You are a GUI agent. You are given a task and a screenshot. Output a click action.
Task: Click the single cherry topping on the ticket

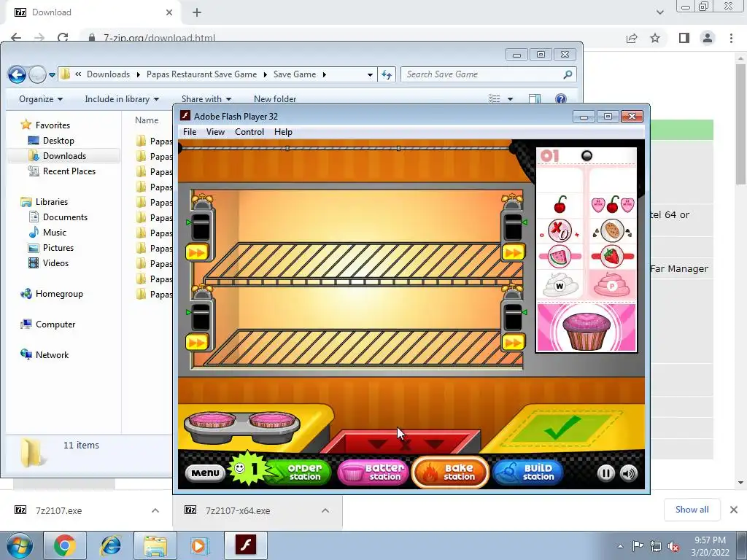click(560, 205)
